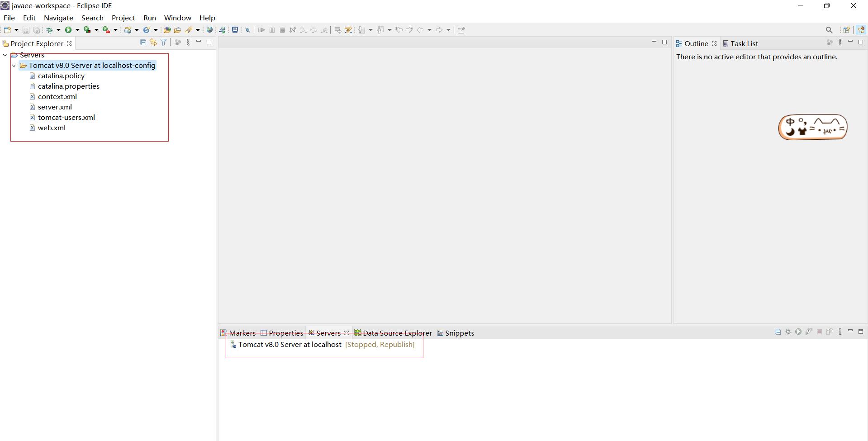Close the Project Explorer tab

pyautogui.click(x=69, y=43)
